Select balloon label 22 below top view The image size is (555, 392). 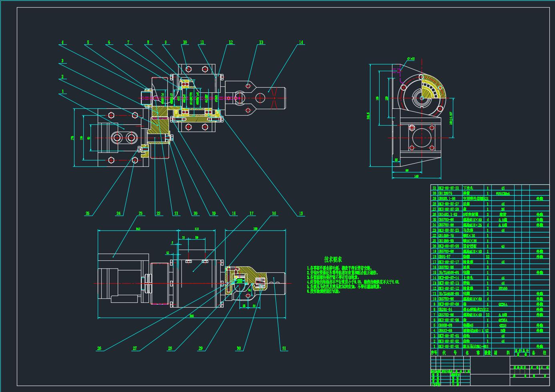(159, 214)
